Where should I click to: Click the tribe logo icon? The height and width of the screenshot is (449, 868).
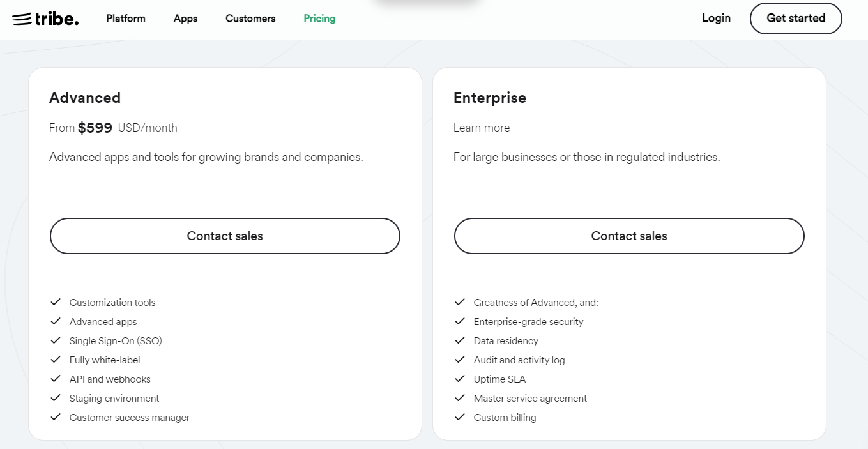click(x=45, y=19)
